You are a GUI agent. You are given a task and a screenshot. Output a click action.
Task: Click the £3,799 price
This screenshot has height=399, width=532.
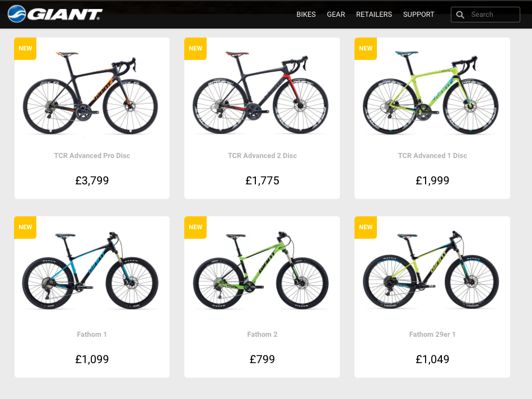coord(92,180)
